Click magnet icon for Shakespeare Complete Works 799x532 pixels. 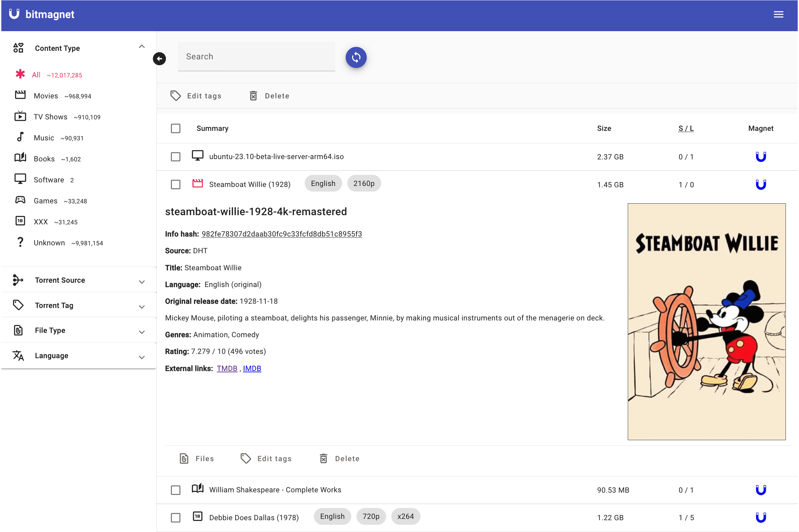pos(761,490)
